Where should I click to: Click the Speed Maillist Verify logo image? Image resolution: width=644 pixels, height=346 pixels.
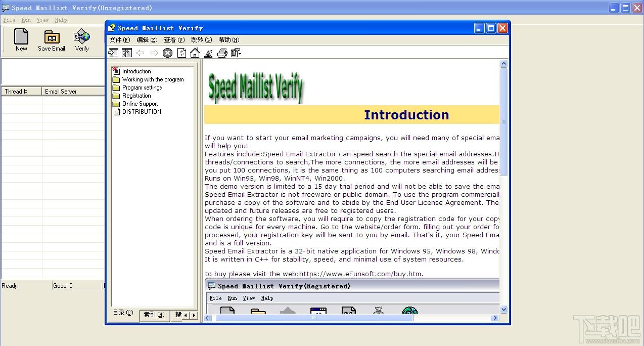click(x=255, y=88)
